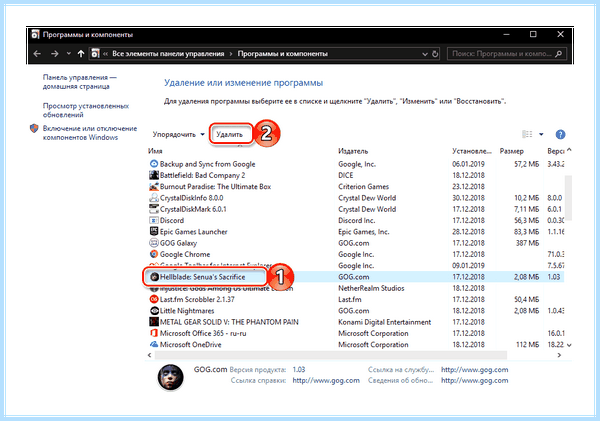Go up one level arrow
This screenshot has height=421, width=600.
(80, 54)
